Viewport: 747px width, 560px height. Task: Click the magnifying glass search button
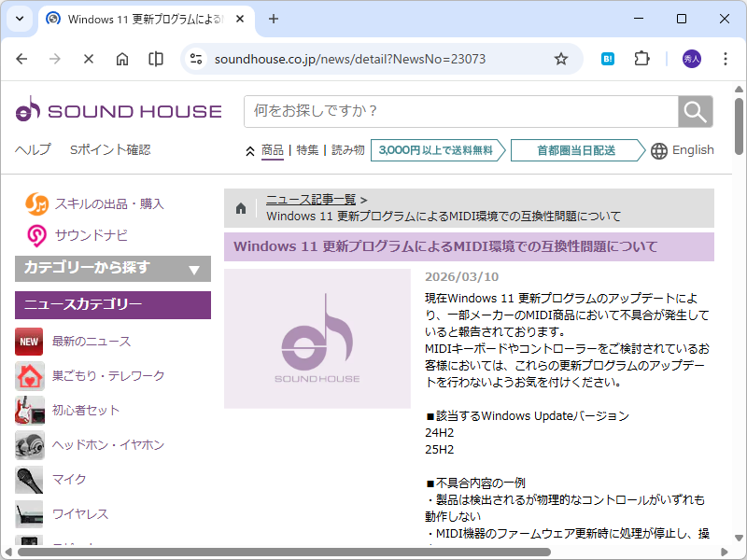pos(695,111)
